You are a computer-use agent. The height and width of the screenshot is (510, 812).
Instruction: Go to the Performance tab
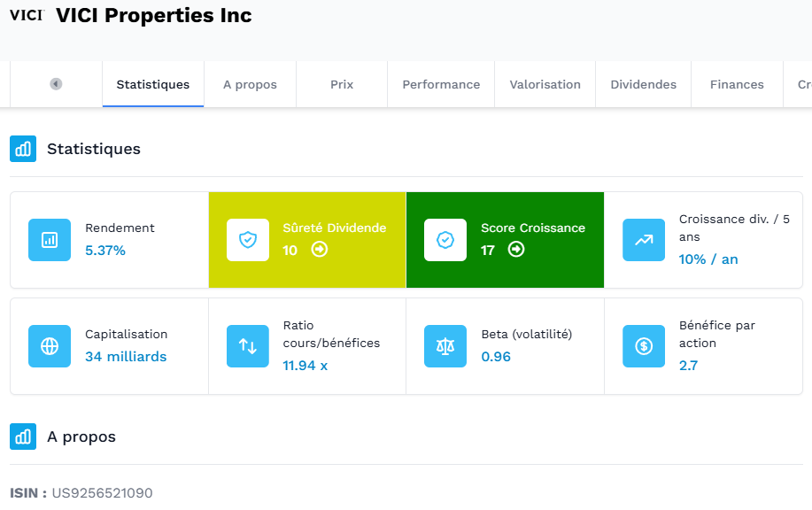pyautogui.click(x=441, y=84)
